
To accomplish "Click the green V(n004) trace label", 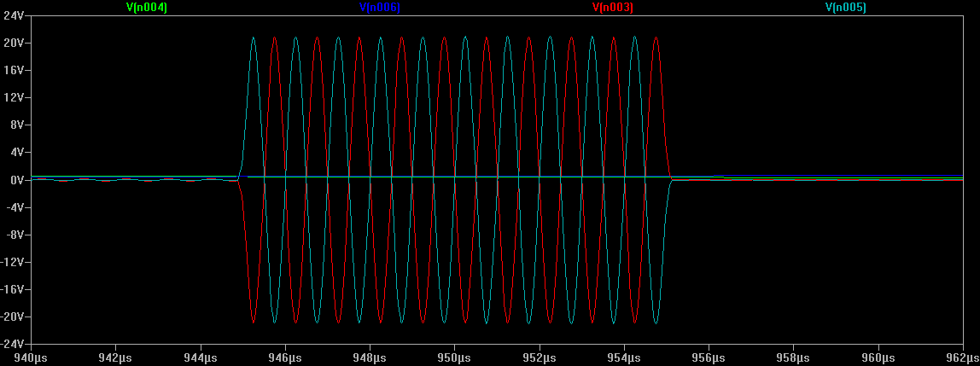I will coord(147,7).
